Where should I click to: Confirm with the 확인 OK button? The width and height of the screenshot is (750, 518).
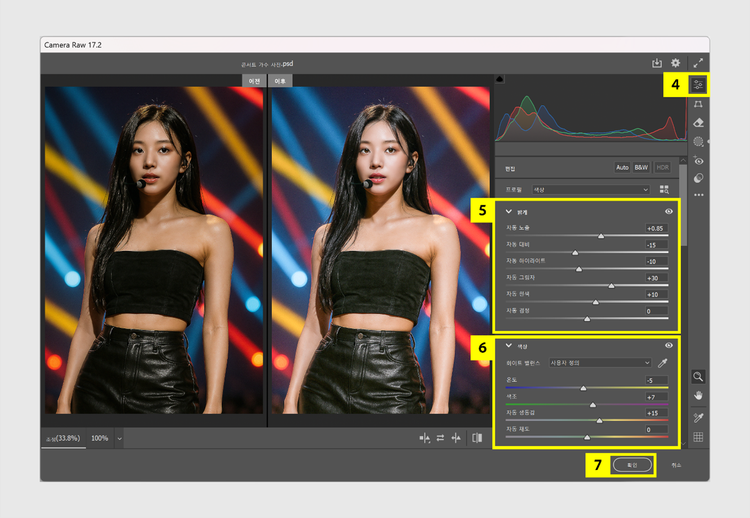[x=632, y=465]
